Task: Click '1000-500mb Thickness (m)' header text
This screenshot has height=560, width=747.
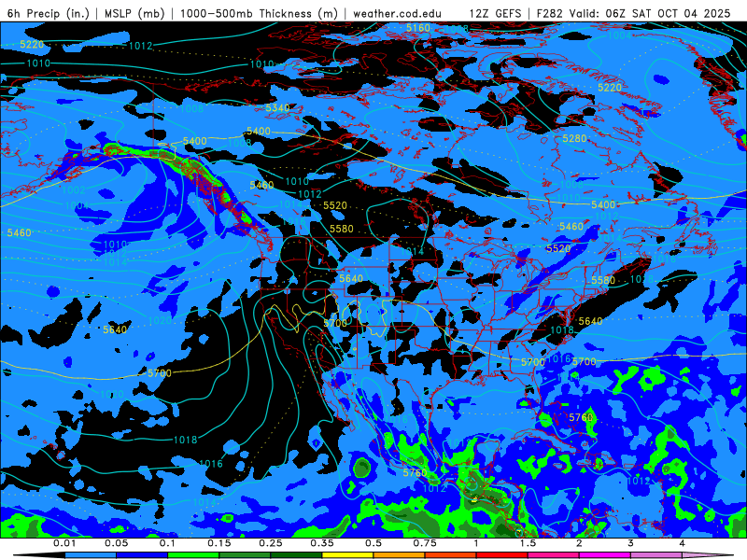Action: 259,13
